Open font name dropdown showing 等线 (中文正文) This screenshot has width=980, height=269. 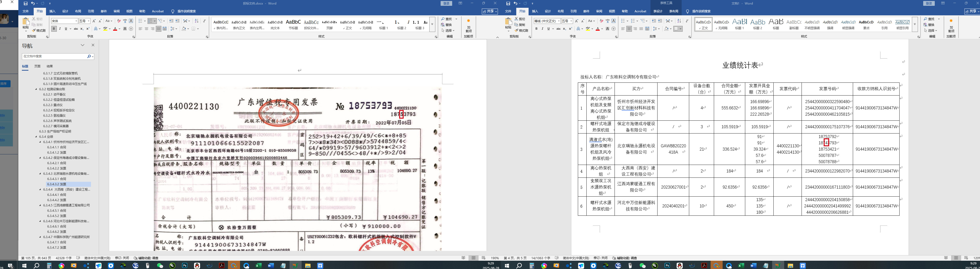click(558, 21)
